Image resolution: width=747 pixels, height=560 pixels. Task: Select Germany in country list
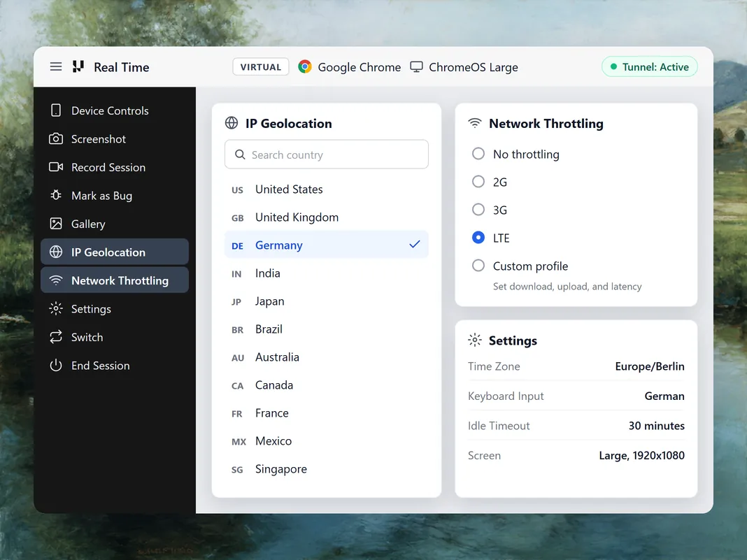pos(327,245)
